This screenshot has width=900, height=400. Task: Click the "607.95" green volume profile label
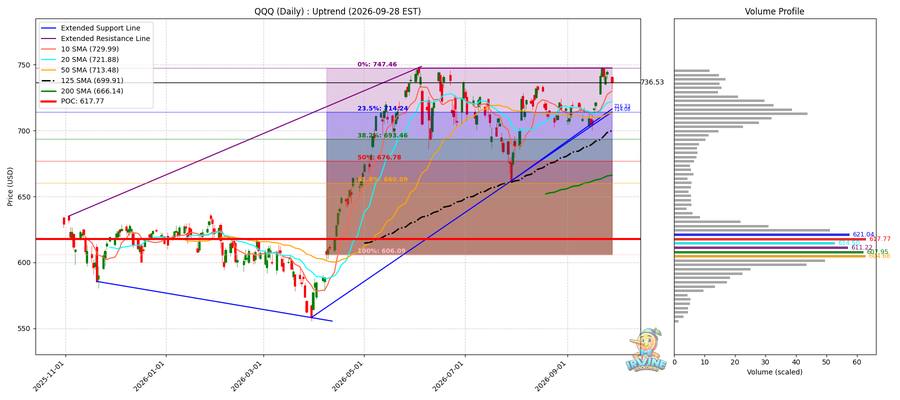(x=878, y=252)
